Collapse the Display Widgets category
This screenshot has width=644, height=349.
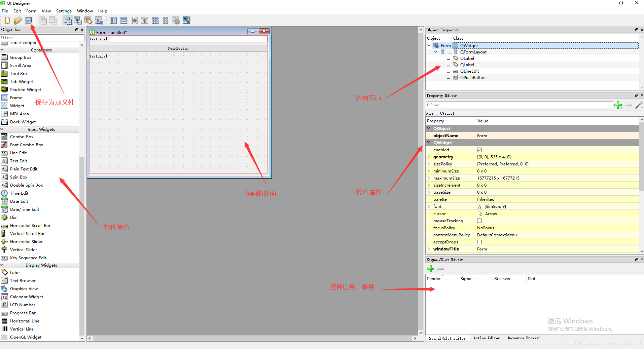pos(2,265)
